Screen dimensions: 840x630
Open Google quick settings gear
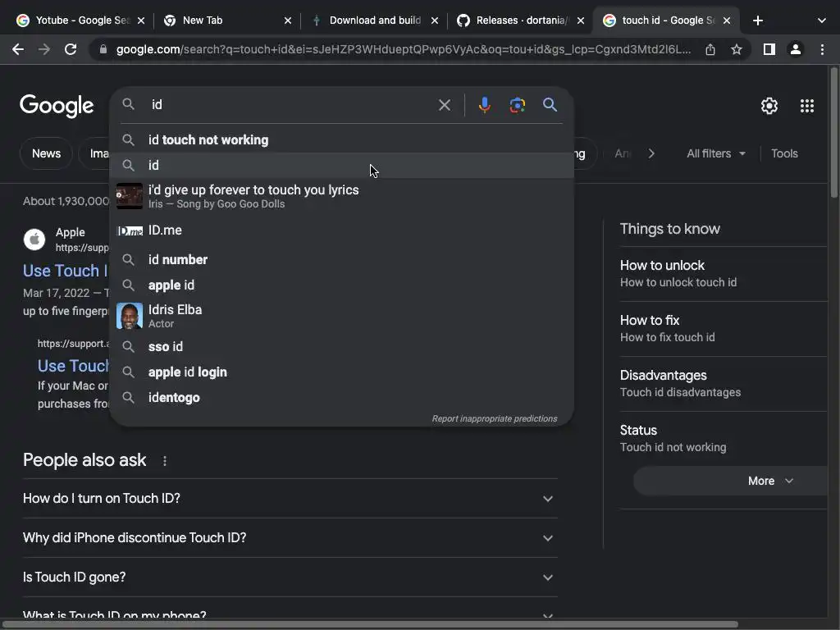click(x=769, y=106)
